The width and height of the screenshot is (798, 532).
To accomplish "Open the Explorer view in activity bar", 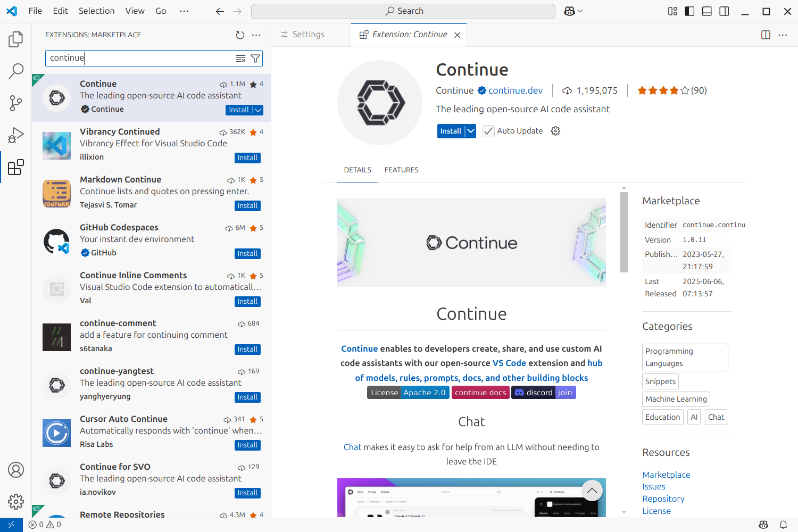I will point(16,39).
